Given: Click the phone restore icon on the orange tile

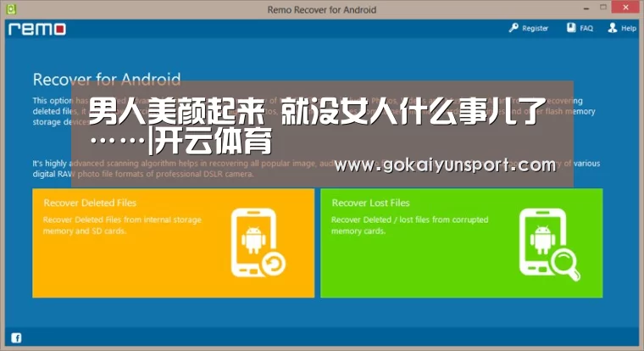Looking at the screenshot, I should click(258, 242).
